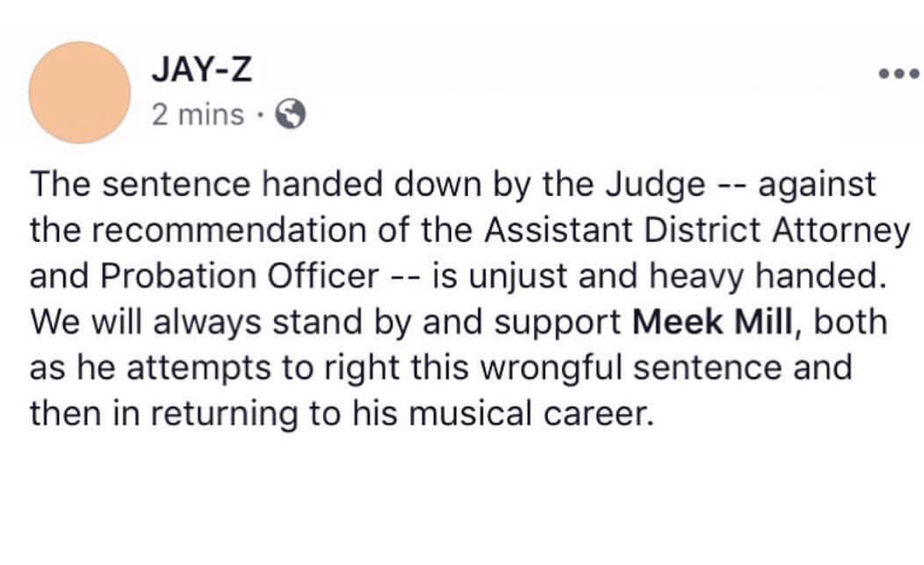Click the "2 mins" post timestamp

pyautogui.click(x=199, y=115)
